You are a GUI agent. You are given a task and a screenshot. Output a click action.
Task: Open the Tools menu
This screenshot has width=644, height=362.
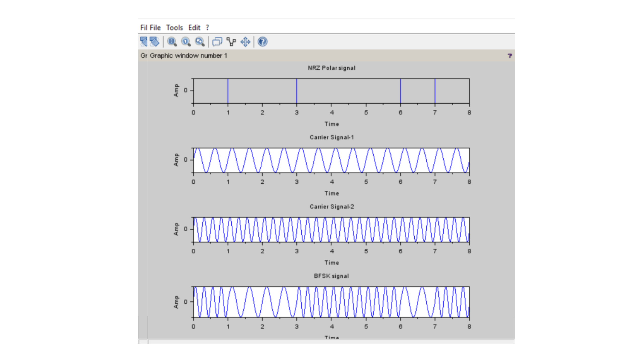coord(174,28)
